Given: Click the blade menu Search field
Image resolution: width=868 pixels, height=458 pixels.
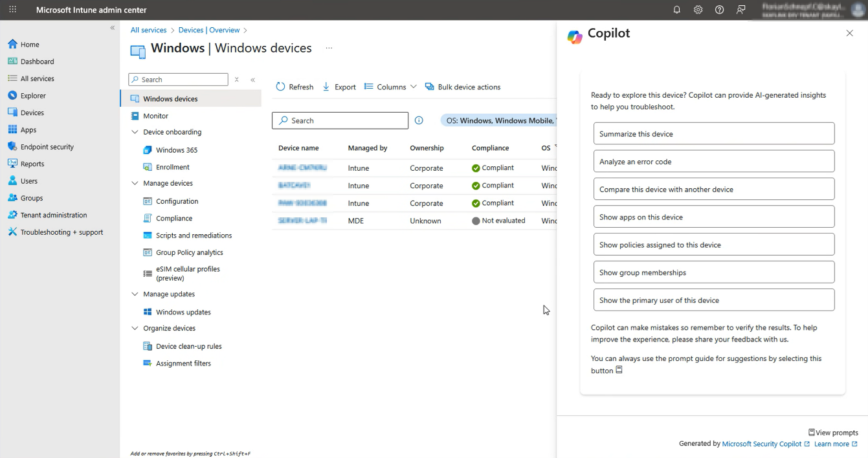Looking at the screenshot, I should (178, 80).
